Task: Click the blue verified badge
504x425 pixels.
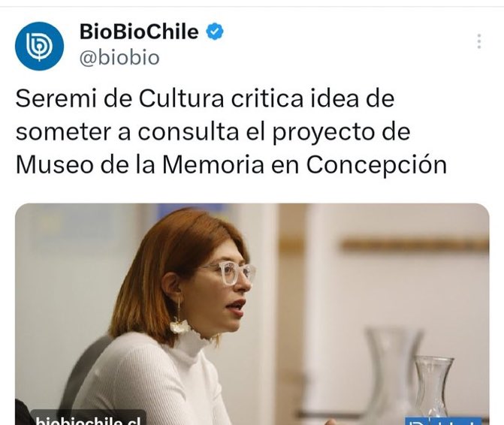Action: coord(214,32)
